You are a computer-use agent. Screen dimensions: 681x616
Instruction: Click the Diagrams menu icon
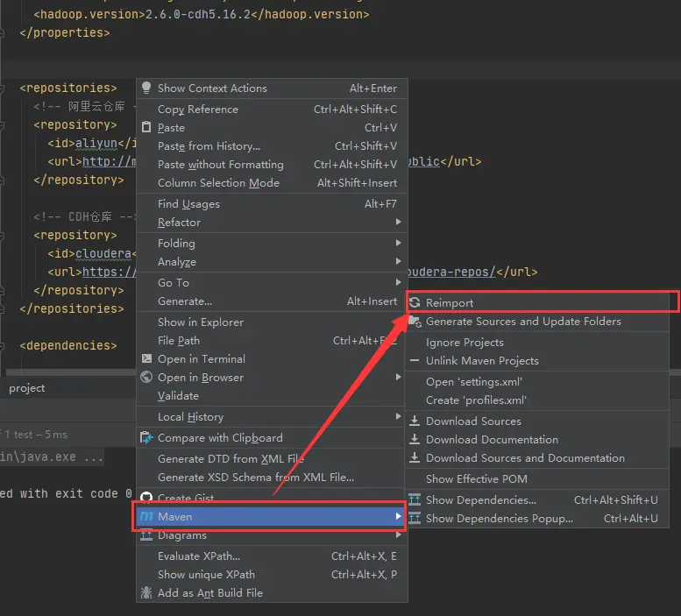146,535
